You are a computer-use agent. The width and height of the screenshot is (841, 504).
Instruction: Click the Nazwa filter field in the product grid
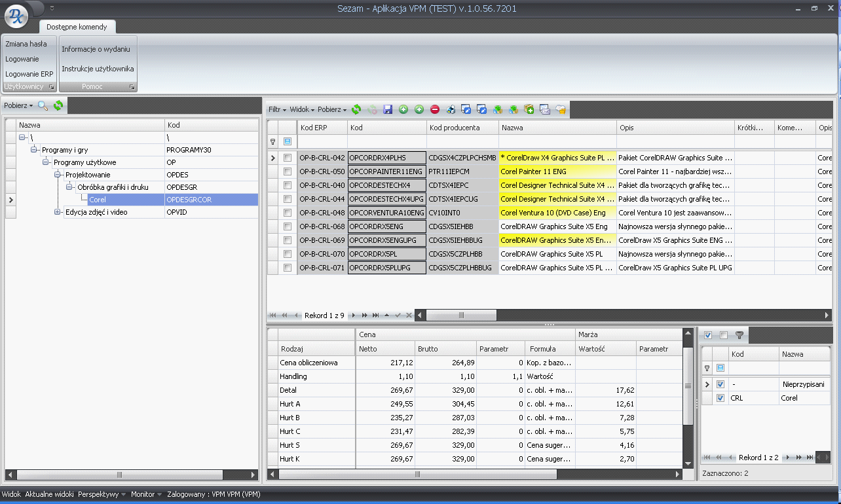coord(557,141)
